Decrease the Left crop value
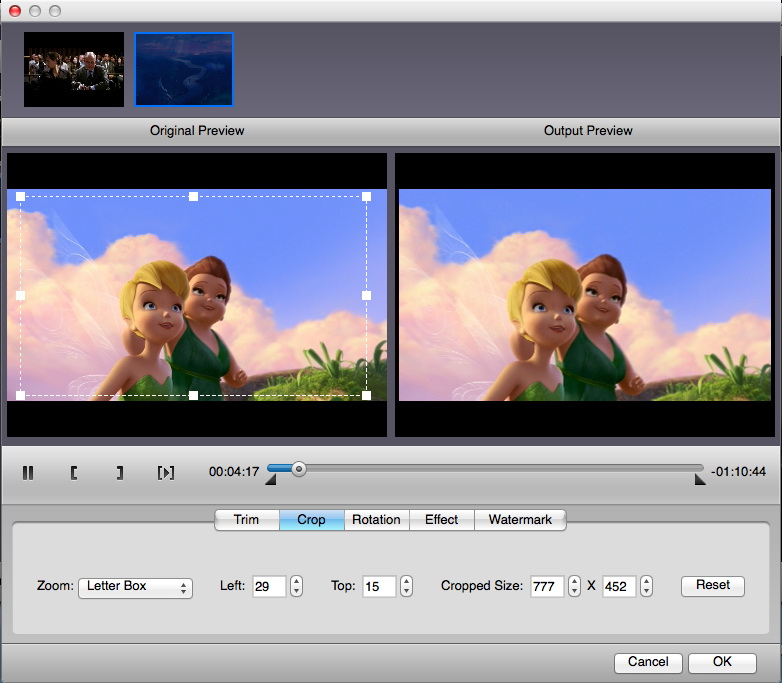Image resolution: width=782 pixels, height=683 pixels. [x=297, y=591]
